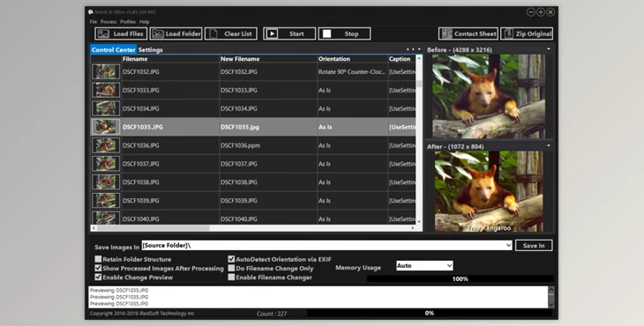Click the Caption column header
This screenshot has width=644, height=326.
[401, 59]
